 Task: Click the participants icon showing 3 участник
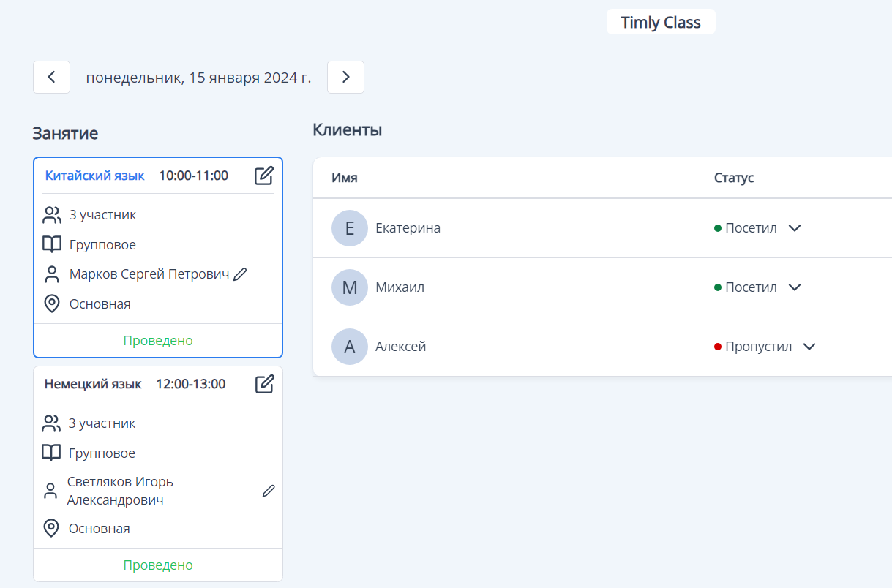tap(51, 214)
